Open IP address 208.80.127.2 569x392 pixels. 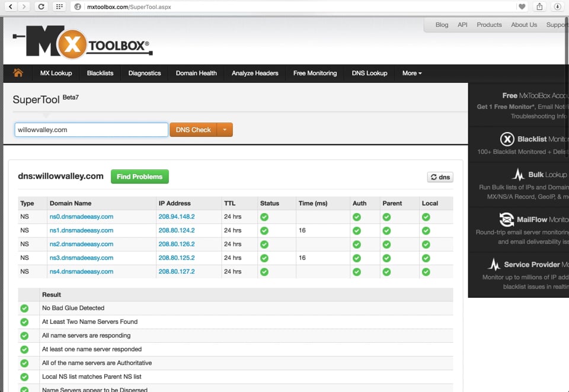point(177,272)
